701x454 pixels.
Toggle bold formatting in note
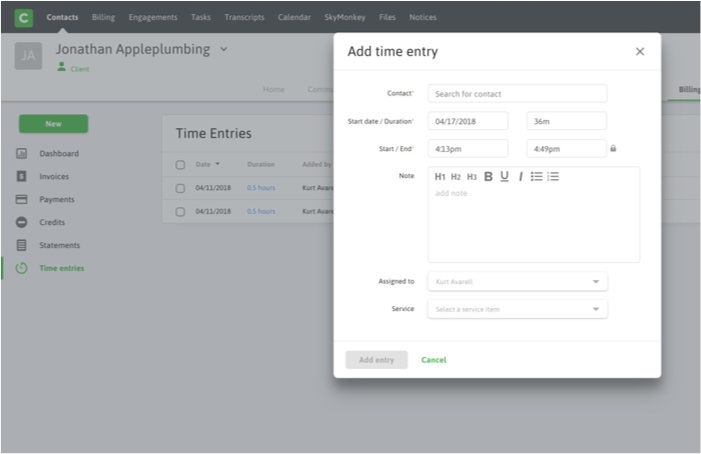click(x=488, y=177)
